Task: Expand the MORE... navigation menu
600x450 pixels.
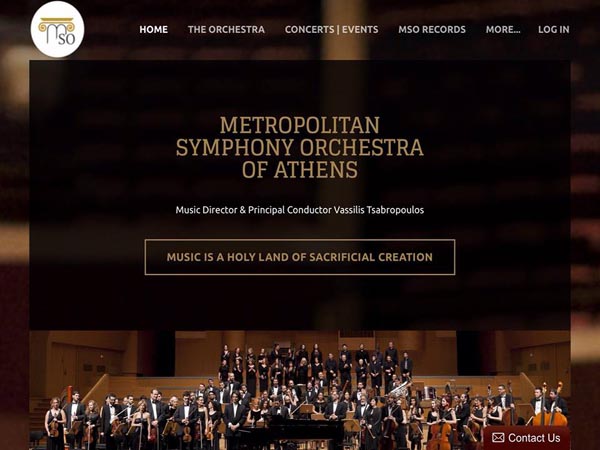Action: [503, 29]
